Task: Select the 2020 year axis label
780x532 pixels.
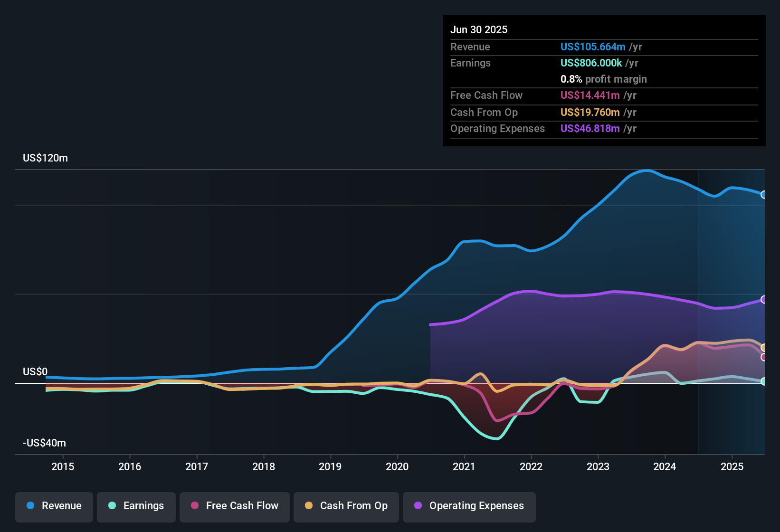Action: click(x=397, y=466)
